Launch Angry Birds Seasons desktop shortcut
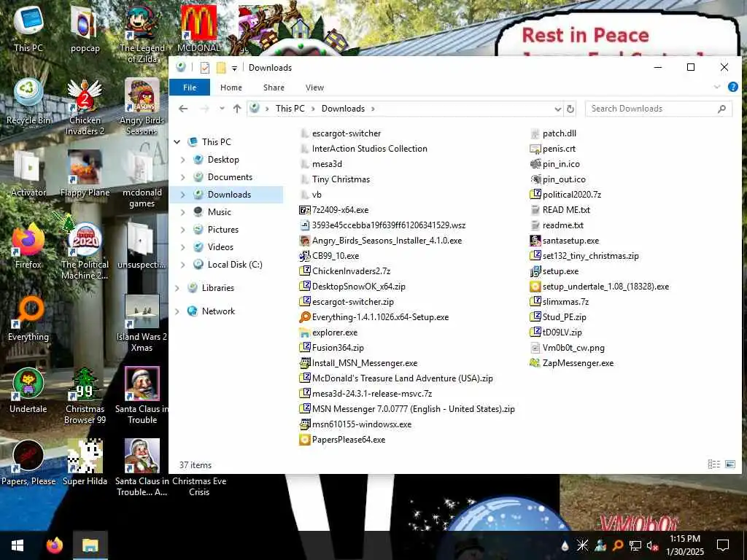 pyautogui.click(x=142, y=107)
